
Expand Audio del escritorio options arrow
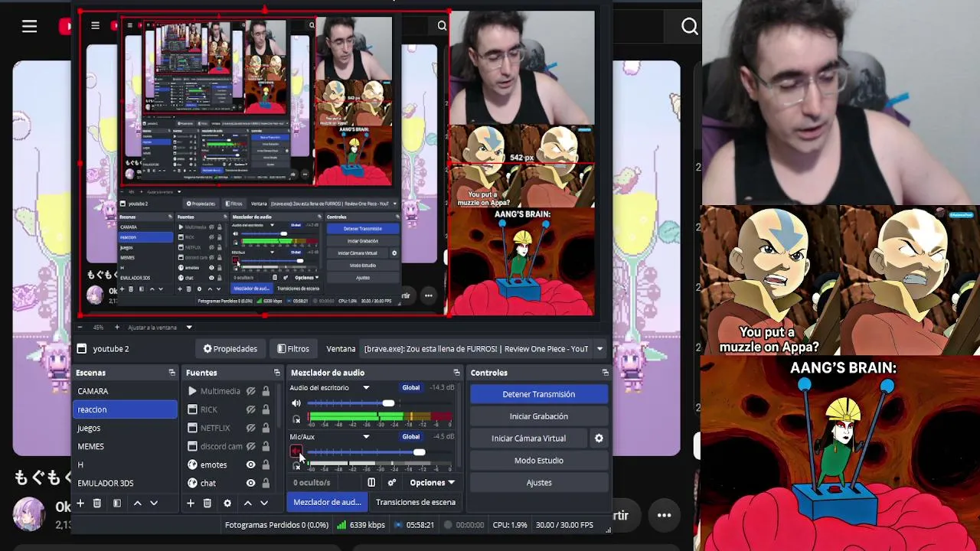coord(366,388)
